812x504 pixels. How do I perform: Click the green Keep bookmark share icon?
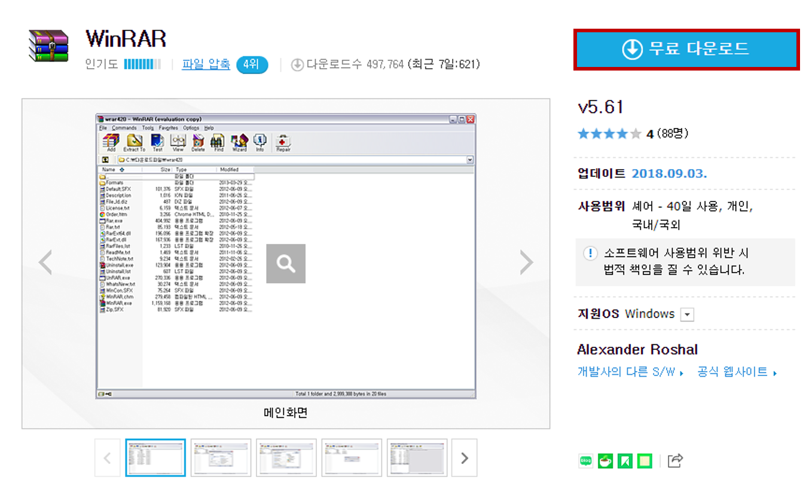point(625,460)
